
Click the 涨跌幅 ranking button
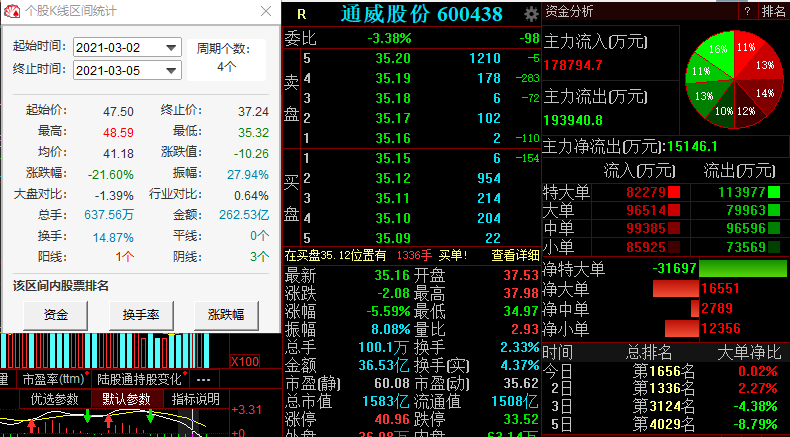point(226,315)
